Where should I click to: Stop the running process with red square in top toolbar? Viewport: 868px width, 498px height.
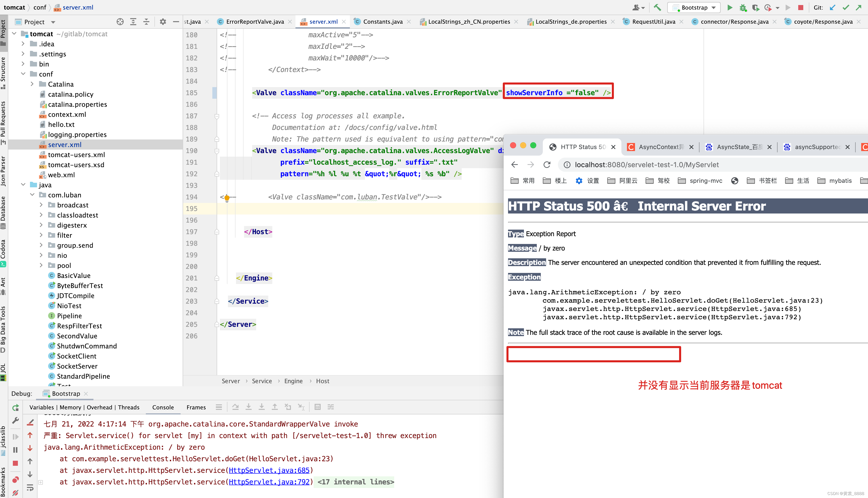pyautogui.click(x=800, y=8)
